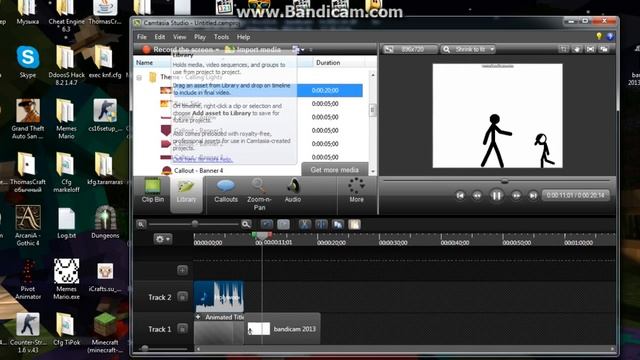Step backward in the preview
Image resolution: width=640 pixels, height=360 pixels.
click(477, 196)
